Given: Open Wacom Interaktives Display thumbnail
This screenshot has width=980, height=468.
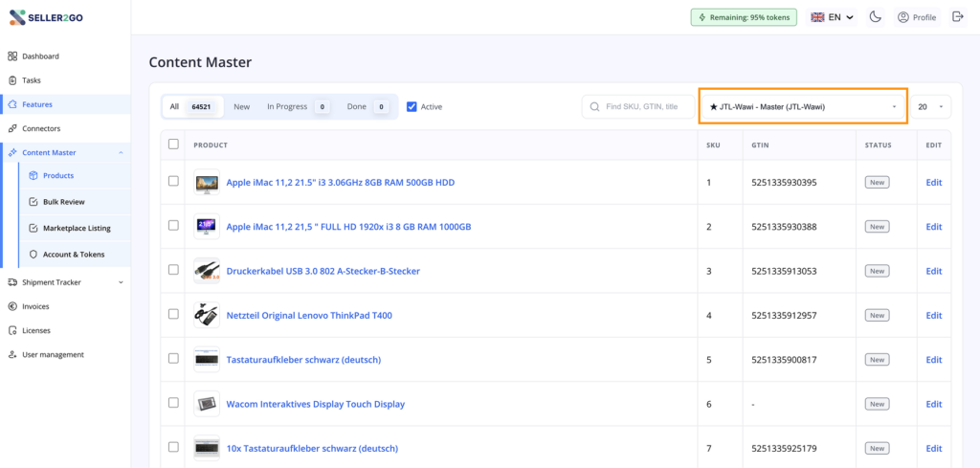Looking at the screenshot, I should (x=207, y=404).
